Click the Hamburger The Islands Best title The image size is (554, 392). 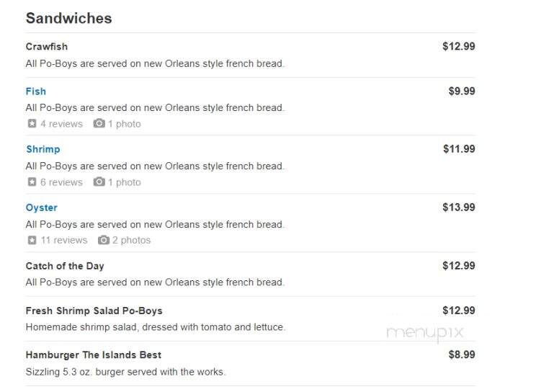click(x=94, y=355)
